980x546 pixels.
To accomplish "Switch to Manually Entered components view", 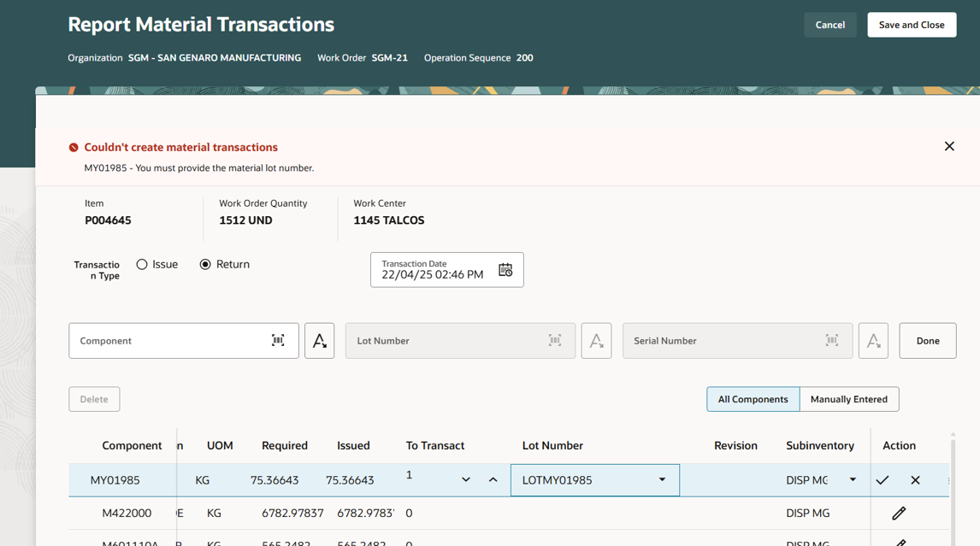I will (849, 399).
